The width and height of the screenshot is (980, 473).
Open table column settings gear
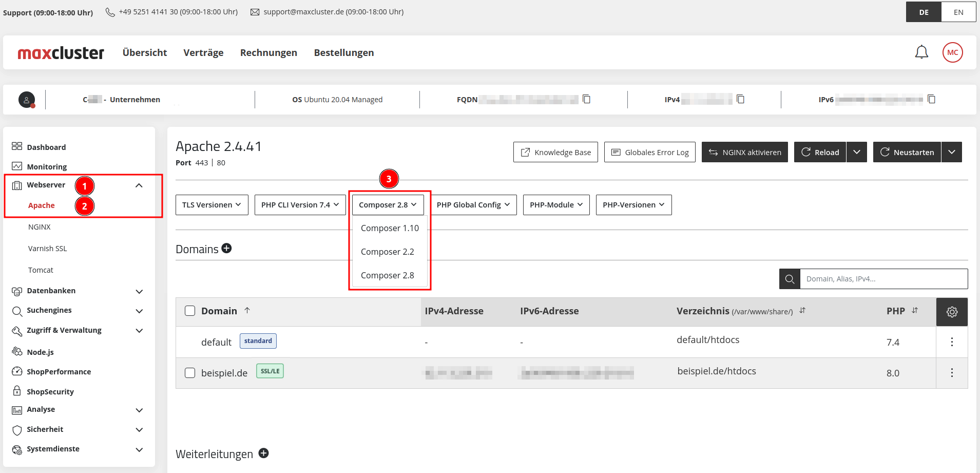[x=952, y=312]
